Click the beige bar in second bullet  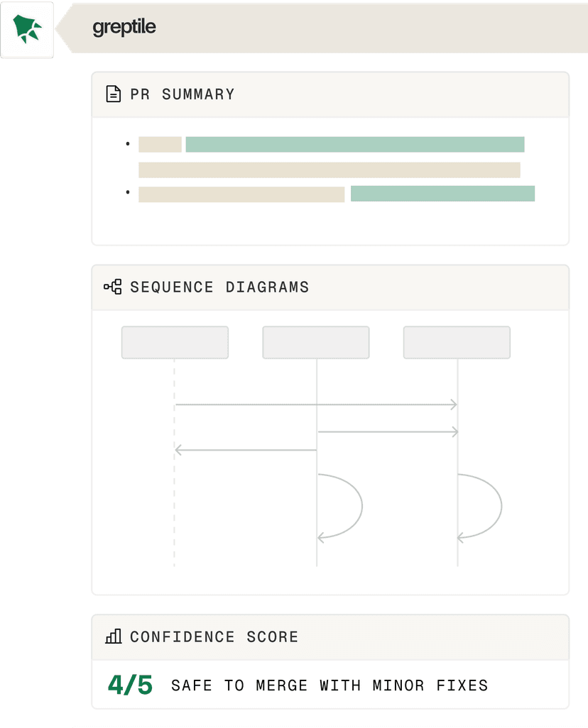[241, 194]
